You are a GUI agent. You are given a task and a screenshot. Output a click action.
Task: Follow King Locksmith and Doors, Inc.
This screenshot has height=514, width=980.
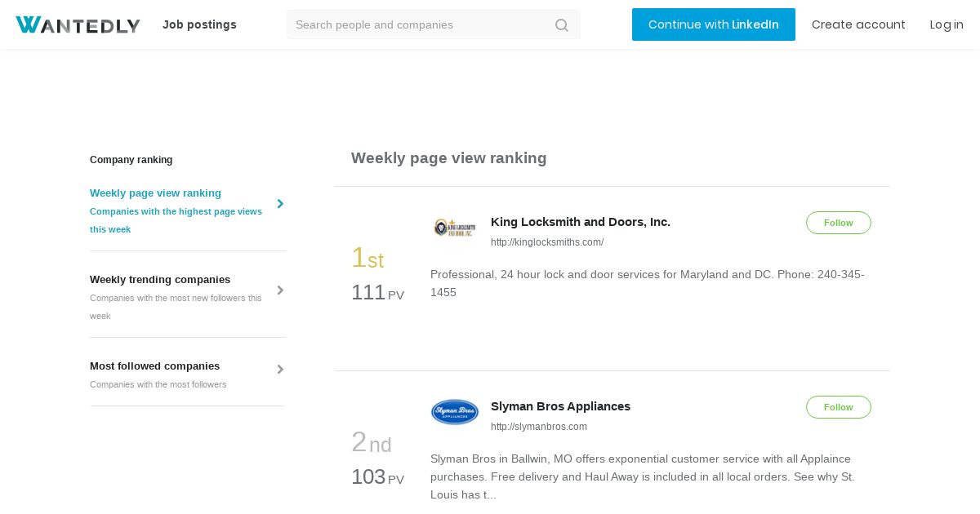click(838, 223)
